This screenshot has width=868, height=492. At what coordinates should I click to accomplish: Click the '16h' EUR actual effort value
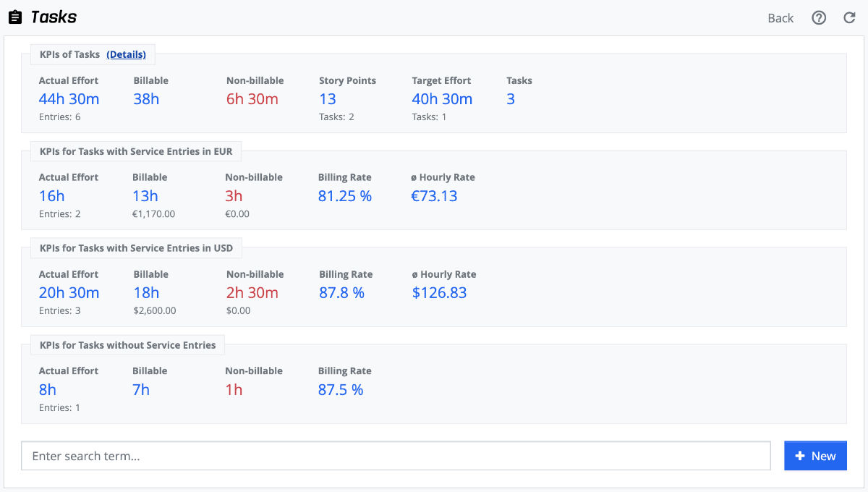click(x=52, y=196)
